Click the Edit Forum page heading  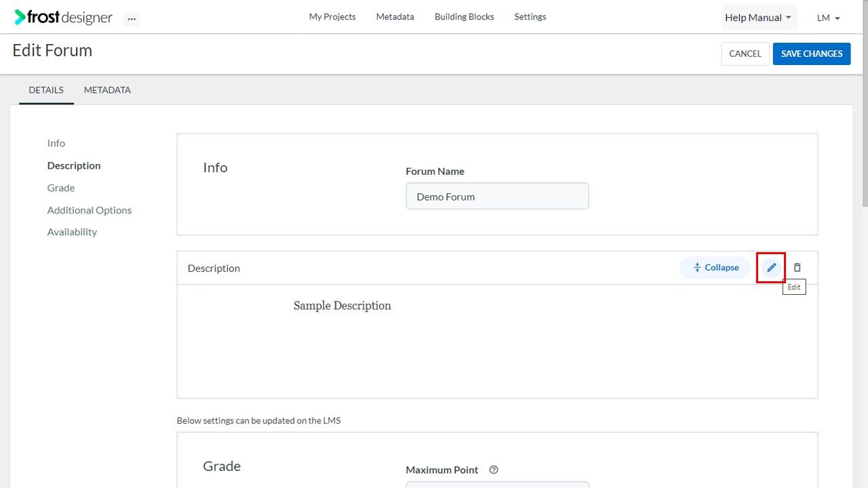(x=52, y=50)
